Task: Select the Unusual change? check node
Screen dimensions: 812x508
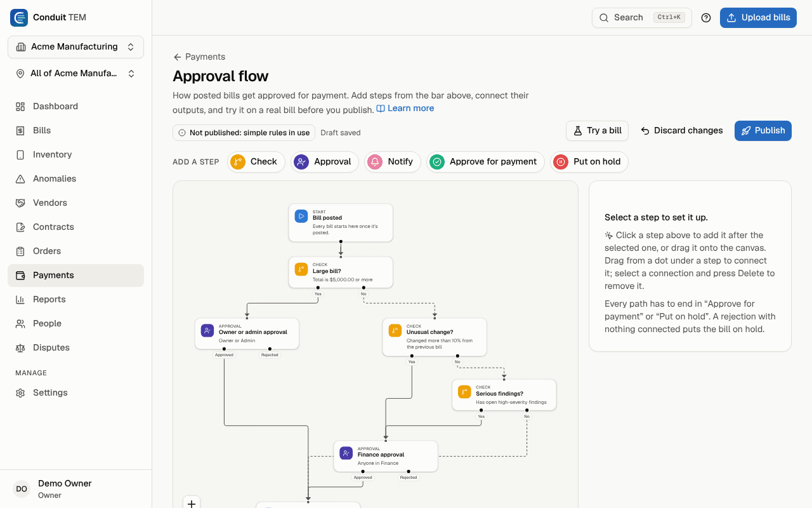Action: point(435,337)
